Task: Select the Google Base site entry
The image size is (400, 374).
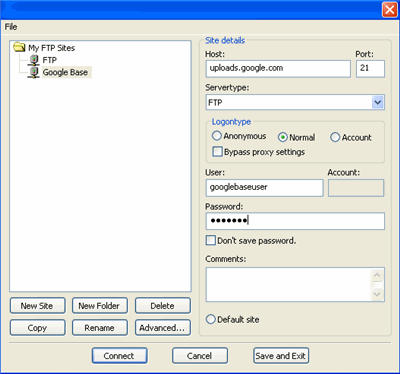Action: pyautogui.click(x=66, y=72)
